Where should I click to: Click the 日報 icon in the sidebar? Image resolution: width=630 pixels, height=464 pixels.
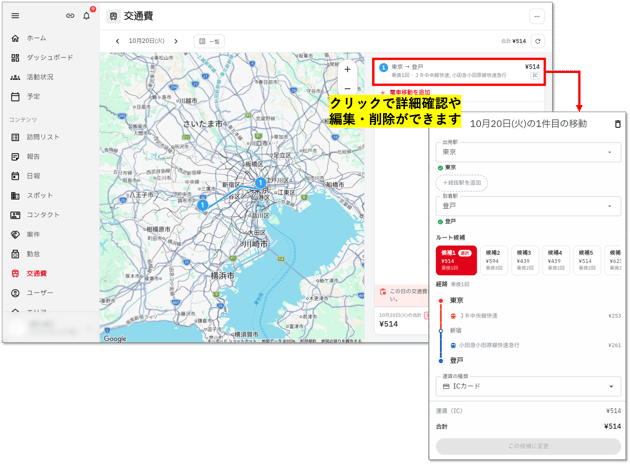point(15,176)
